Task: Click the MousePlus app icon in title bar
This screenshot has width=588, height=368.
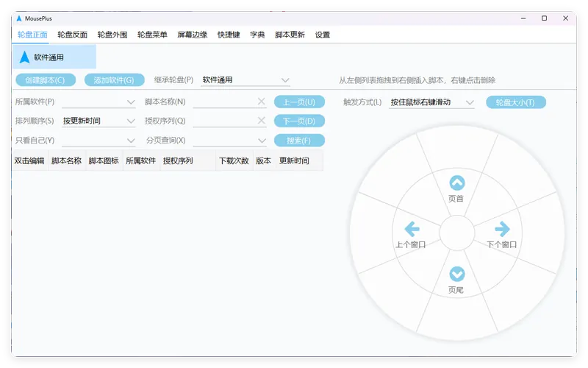Action: (x=19, y=18)
